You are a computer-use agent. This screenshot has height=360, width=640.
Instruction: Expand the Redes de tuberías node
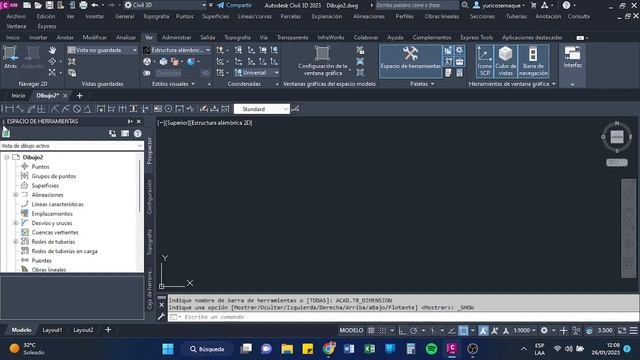16,242
